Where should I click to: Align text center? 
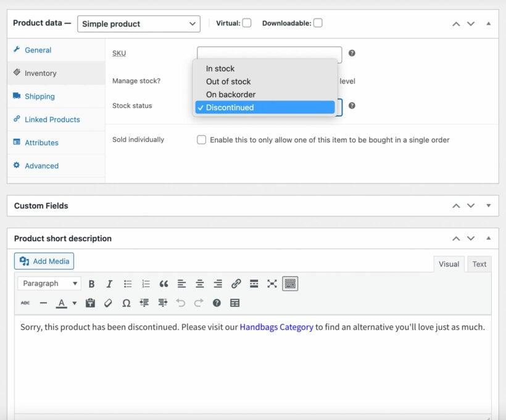(x=200, y=284)
